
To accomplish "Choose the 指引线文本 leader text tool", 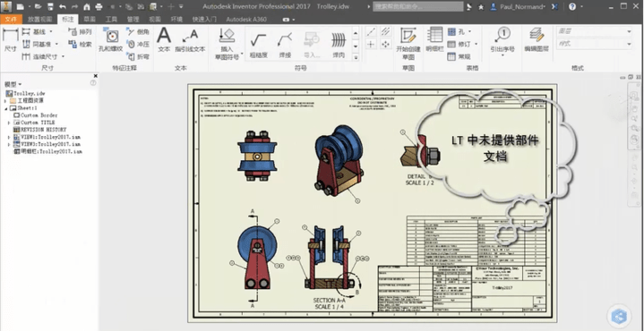I will click(190, 40).
